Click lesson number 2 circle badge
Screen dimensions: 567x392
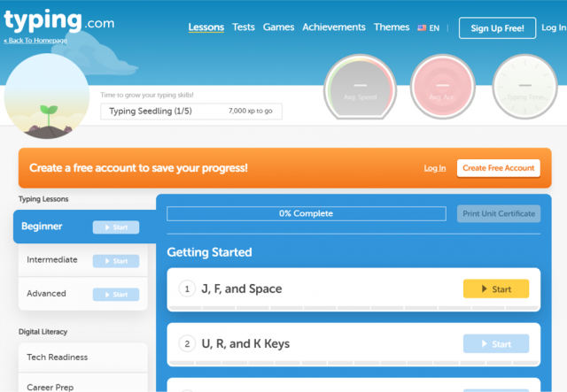click(187, 344)
